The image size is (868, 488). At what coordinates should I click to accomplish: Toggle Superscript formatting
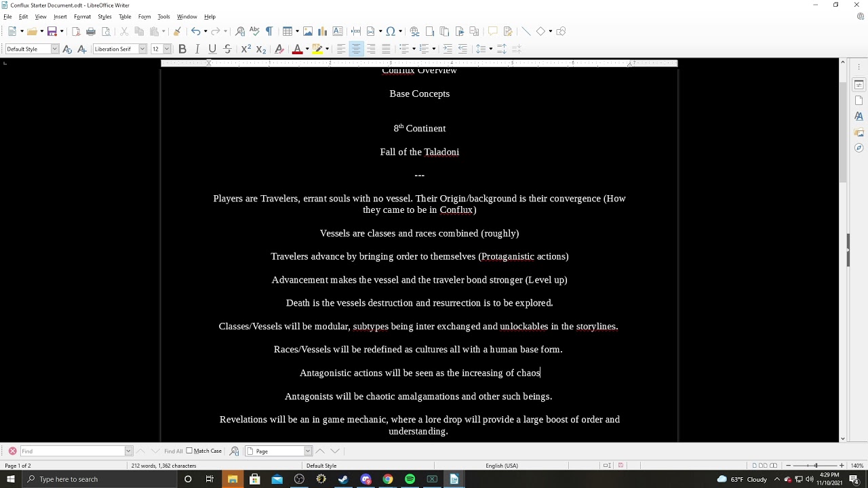(x=245, y=49)
